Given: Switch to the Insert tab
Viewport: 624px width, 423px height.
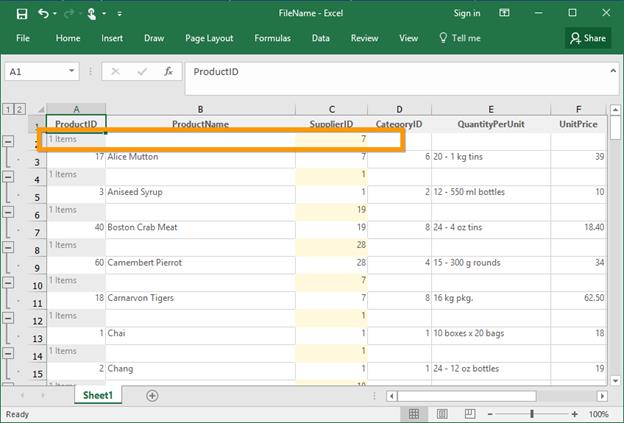Looking at the screenshot, I should point(112,38).
